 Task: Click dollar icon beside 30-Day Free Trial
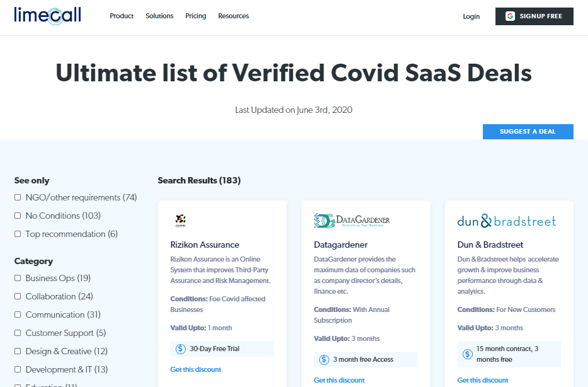point(181,349)
